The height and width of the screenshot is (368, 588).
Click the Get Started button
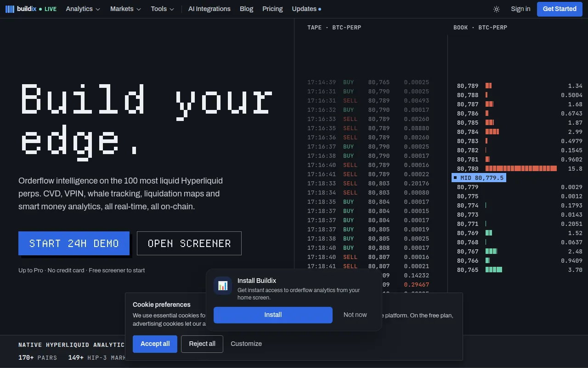point(560,9)
